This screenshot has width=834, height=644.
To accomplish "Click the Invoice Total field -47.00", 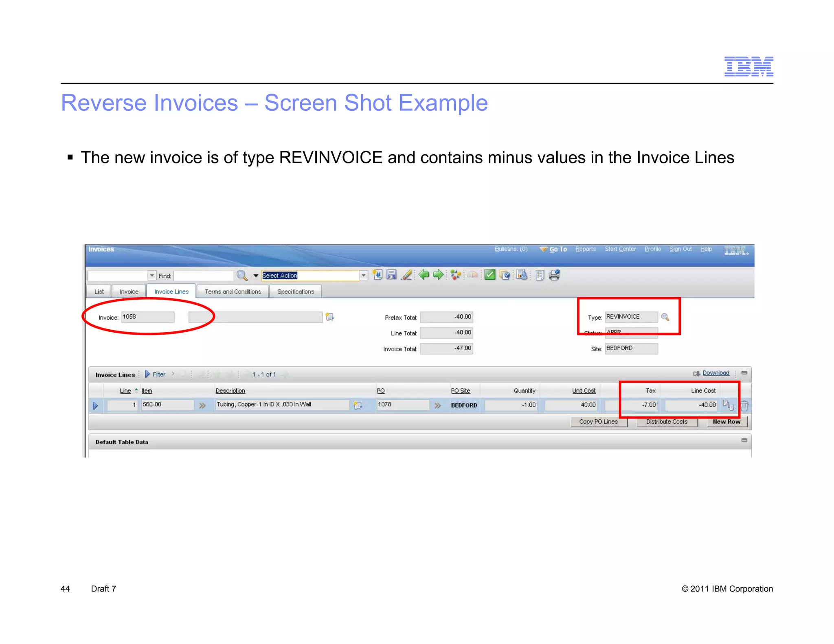I will 446,348.
